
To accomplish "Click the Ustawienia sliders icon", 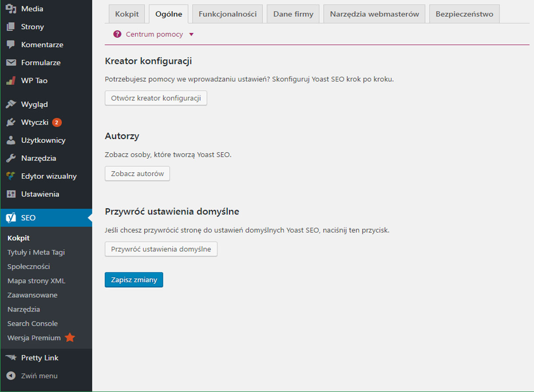I will 11,194.
